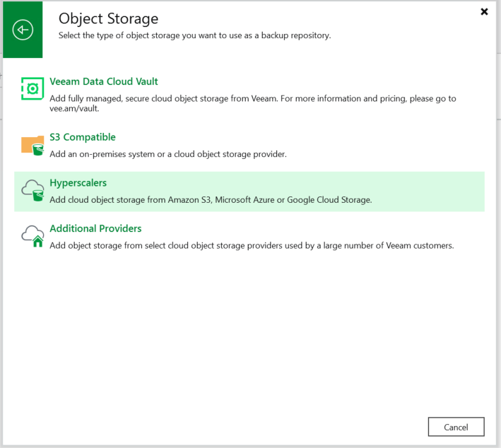
Task: Click the select cloud providers description text
Action: [252, 245]
